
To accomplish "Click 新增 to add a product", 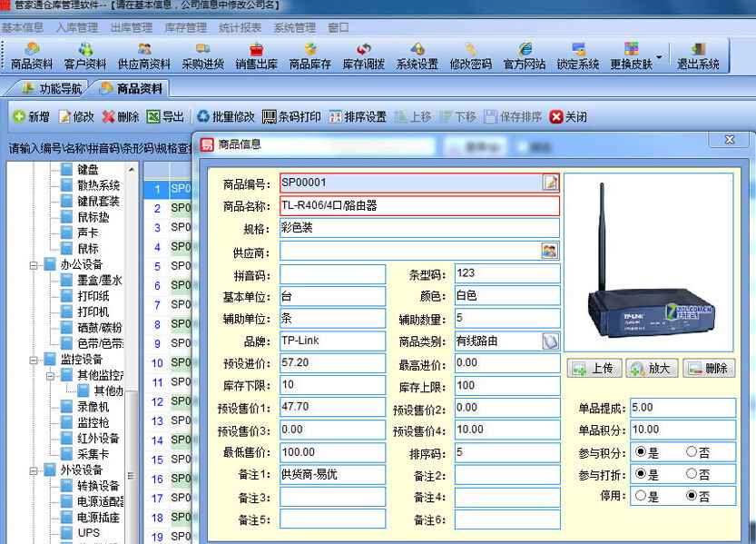I will 32,117.
